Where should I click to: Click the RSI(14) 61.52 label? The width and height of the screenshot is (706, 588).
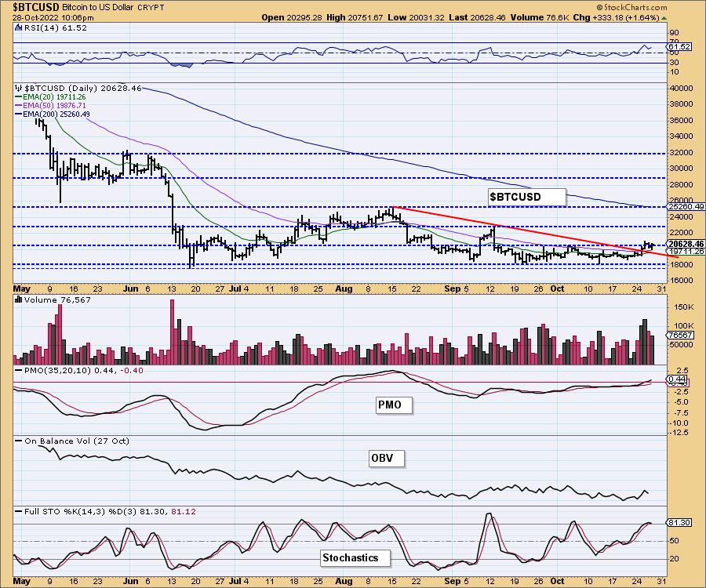[x=55, y=27]
